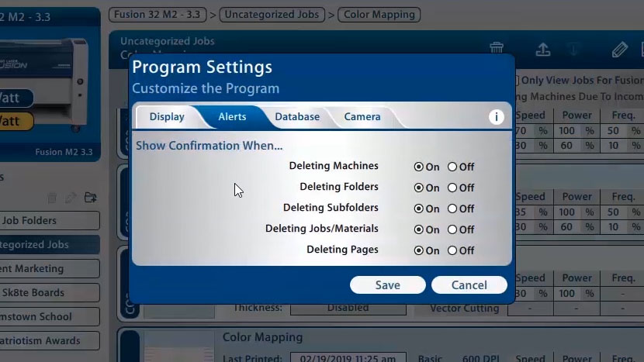Select On for Deleting Subfolders

coord(419,209)
